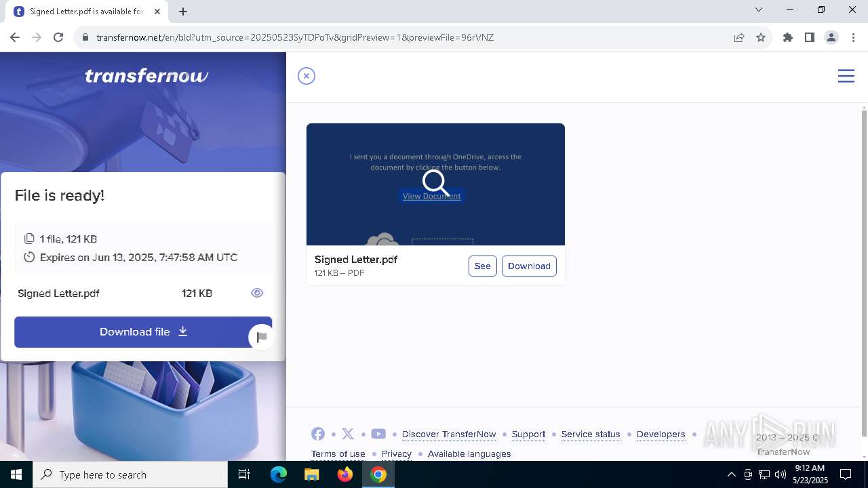Open the Support link
868x488 pixels.
pyautogui.click(x=528, y=434)
